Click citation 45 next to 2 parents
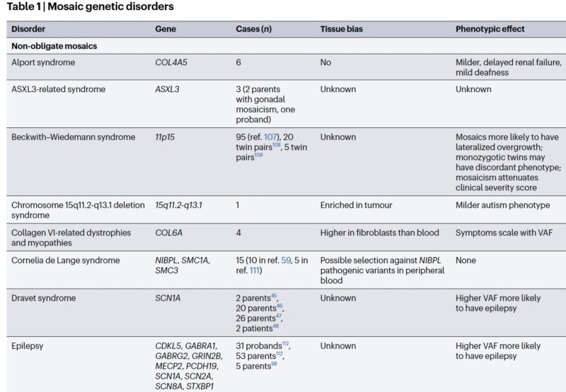 (274, 296)
